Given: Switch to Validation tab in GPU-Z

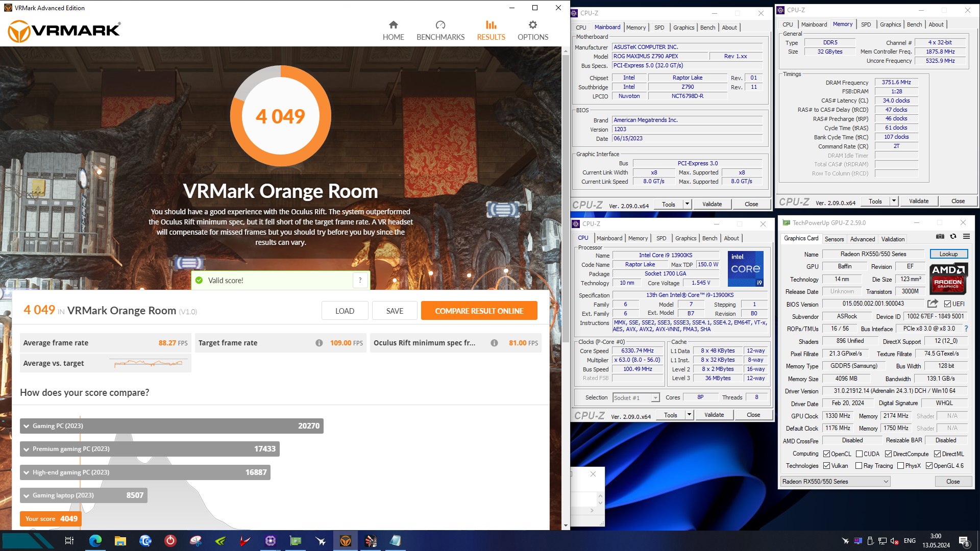Looking at the screenshot, I should click(x=893, y=239).
